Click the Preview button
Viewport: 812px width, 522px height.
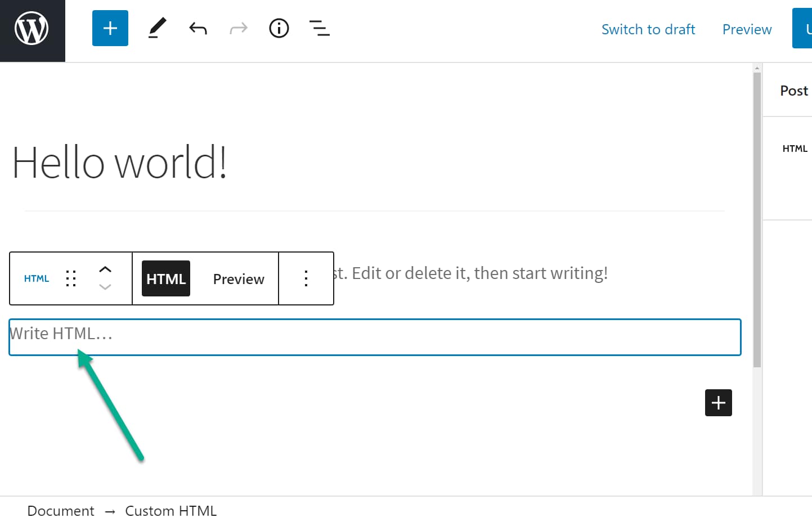pos(747,29)
